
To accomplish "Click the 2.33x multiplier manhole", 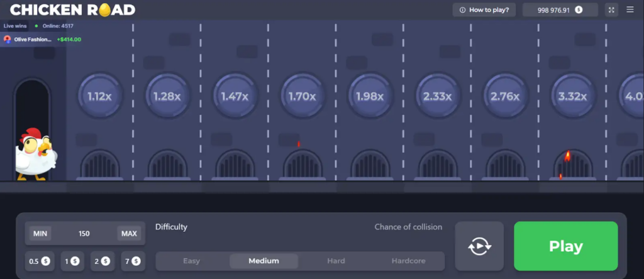I will point(438,96).
